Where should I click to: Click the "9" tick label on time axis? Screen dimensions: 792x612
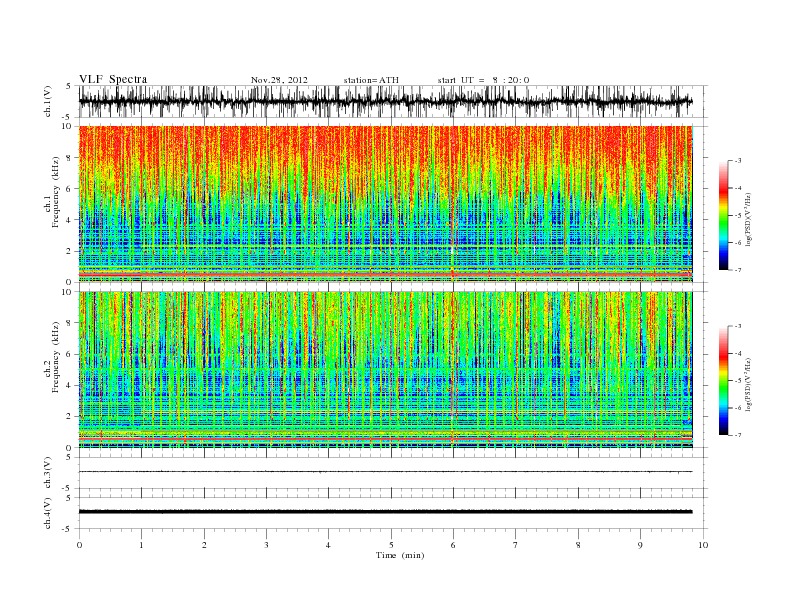(640, 545)
